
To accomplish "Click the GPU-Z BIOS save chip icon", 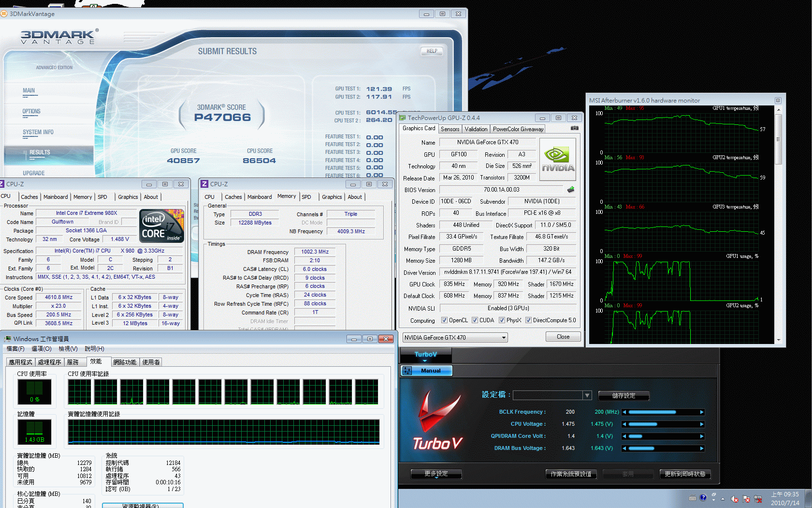I will click(x=571, y=190).
